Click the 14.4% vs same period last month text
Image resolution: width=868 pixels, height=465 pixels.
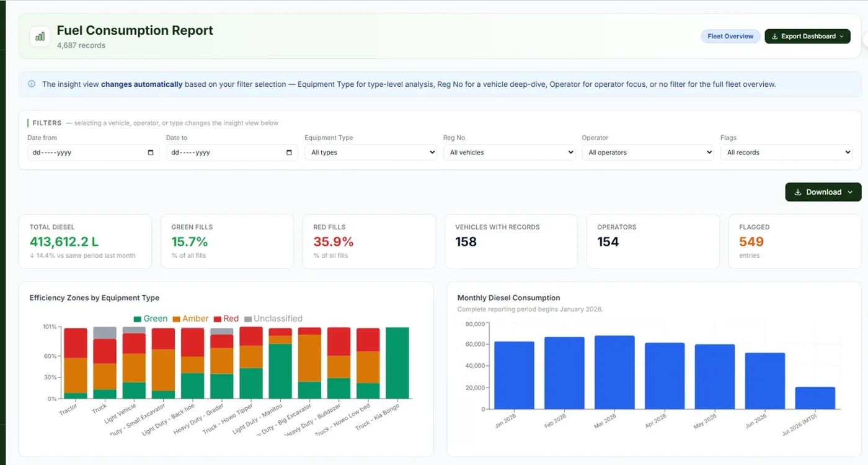coord(82,255)
